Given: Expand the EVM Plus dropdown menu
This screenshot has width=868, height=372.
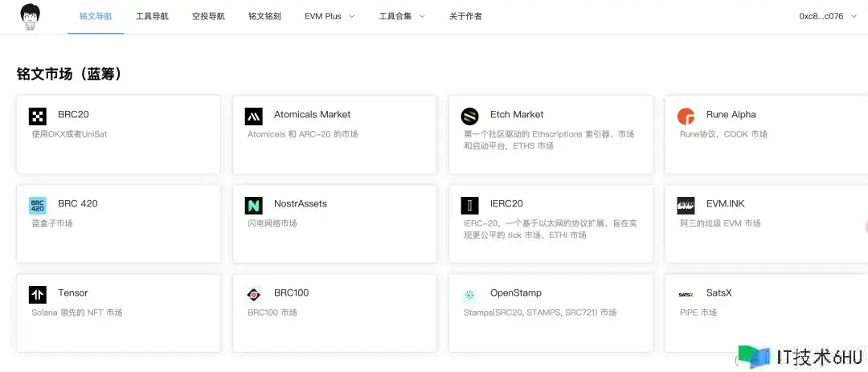Looking at the screenshot, I should pyautogui.click(x=330, y=17).
